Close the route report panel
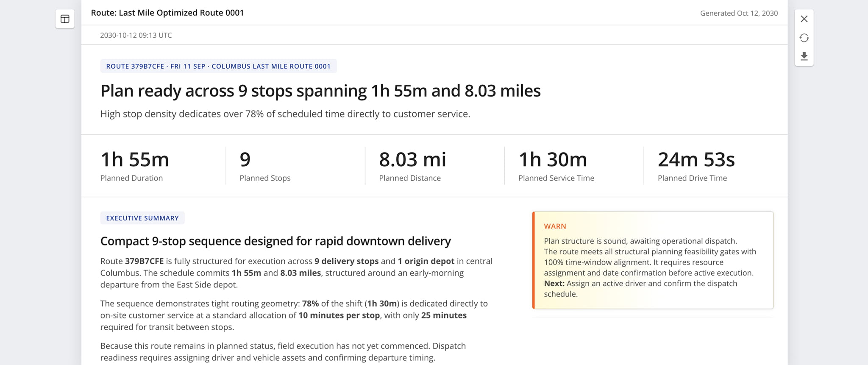The height and width of the screenshot is (365, 868). click(804, 19)
